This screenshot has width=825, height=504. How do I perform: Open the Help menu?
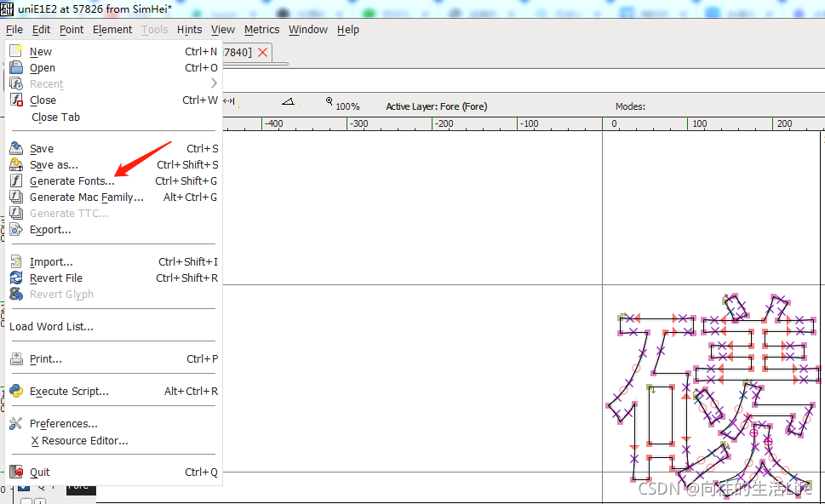click(347, 30)
